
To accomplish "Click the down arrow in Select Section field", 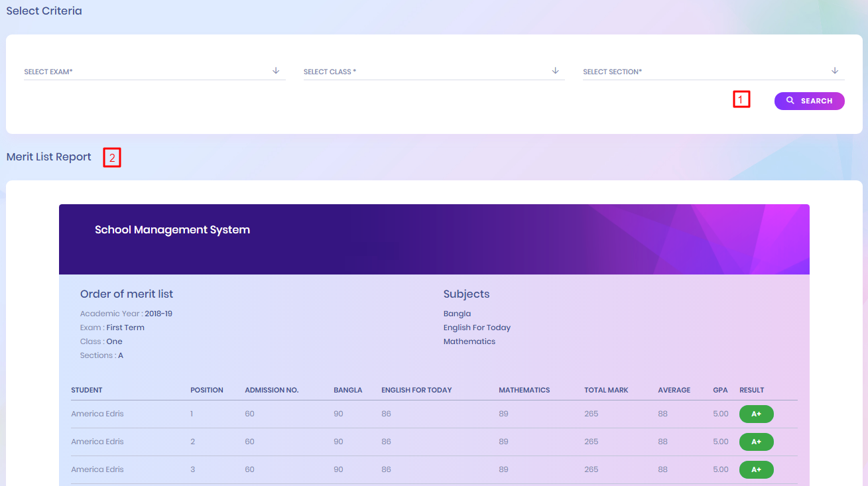I will [835, 71].
